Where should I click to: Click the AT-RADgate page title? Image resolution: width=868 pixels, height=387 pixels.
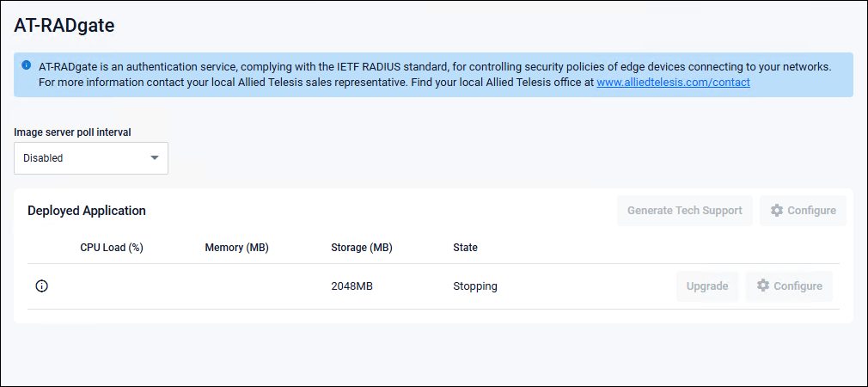tap(64, 26)
